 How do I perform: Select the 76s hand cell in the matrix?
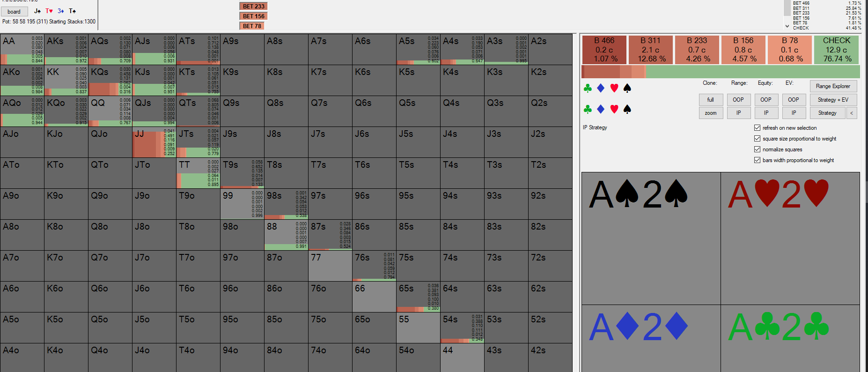[374, 266]
